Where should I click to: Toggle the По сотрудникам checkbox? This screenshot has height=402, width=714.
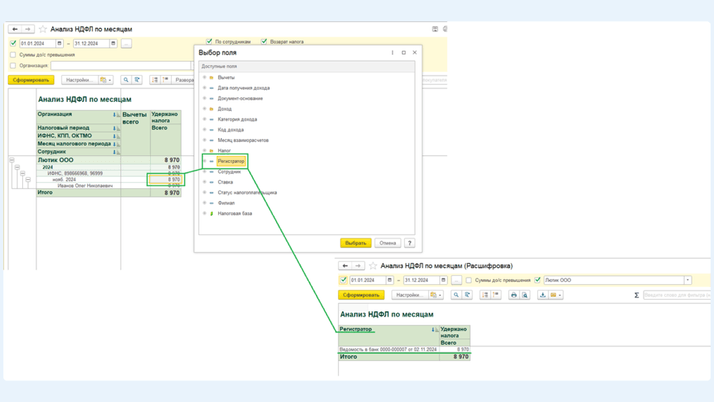point(208,42)
